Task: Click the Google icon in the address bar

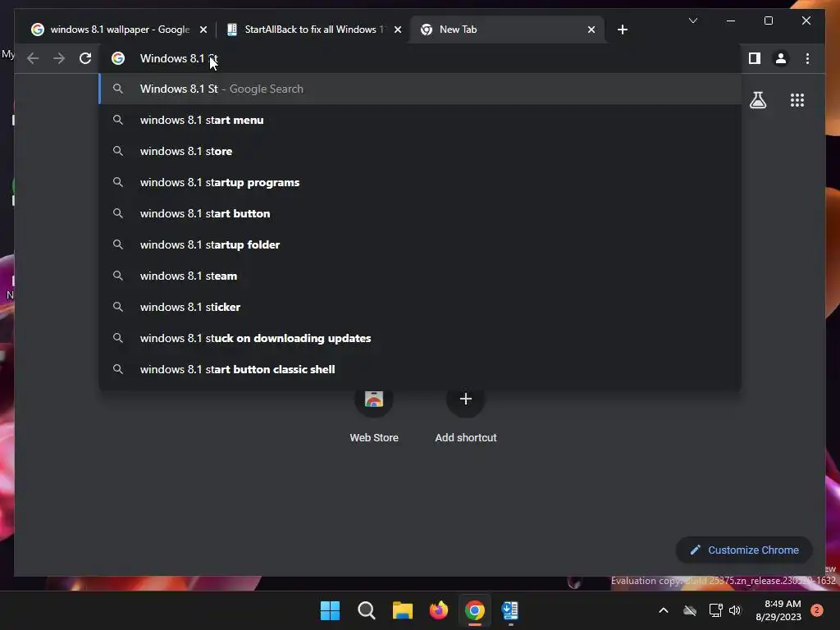Action: [118, 58]
